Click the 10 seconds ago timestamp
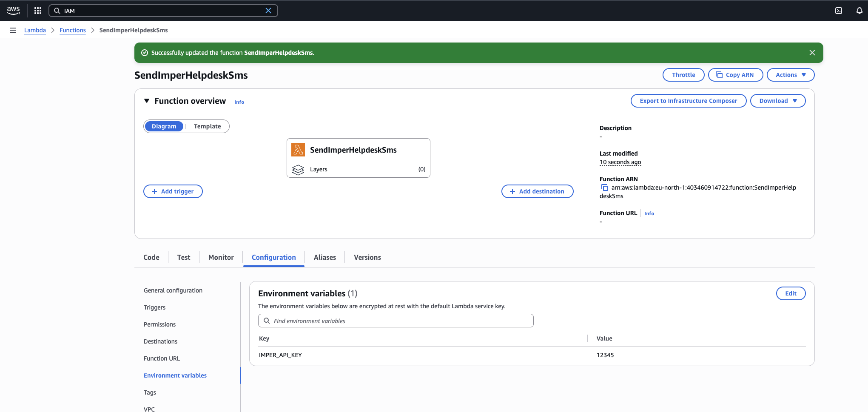Image resolution: width=868 pixels, height=412 pixels. coord(620,162)
